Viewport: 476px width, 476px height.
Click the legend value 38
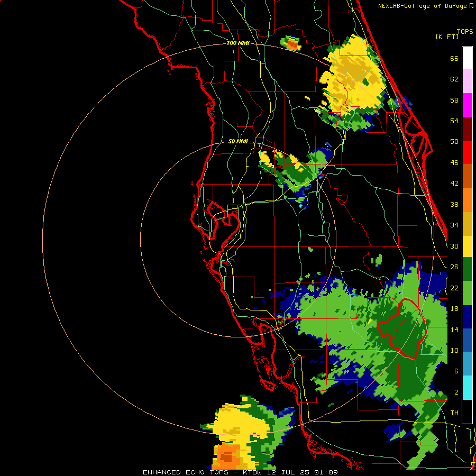coord(454,205)
